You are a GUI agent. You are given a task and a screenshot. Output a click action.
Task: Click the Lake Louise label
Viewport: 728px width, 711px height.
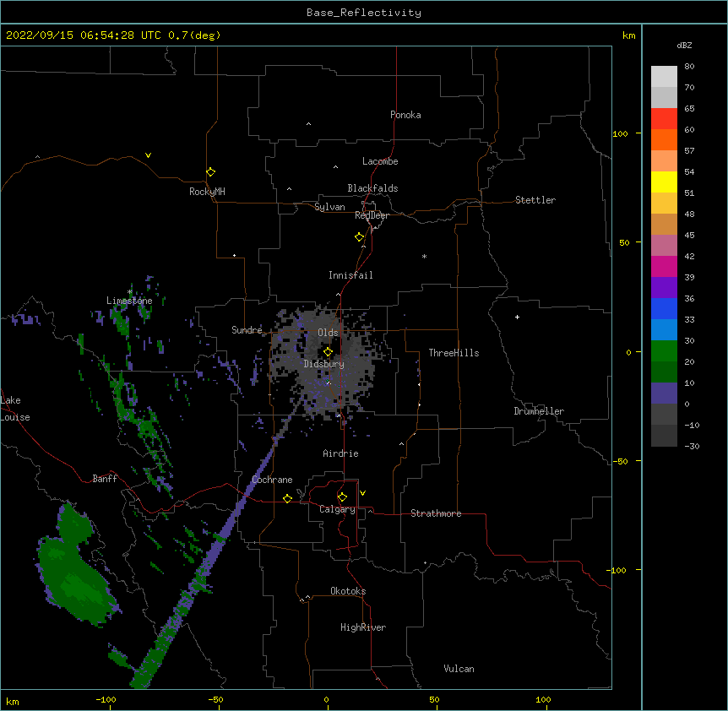(x=15, y=409)
